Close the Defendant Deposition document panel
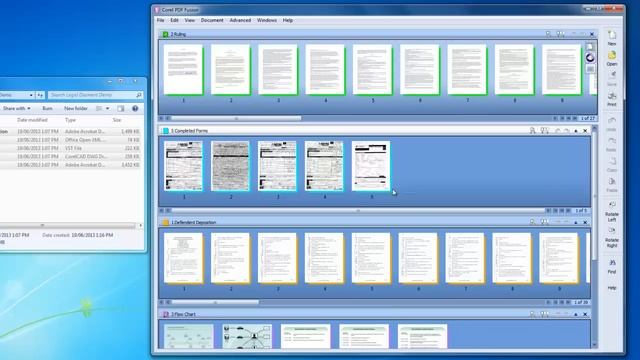640x360 pixels. coord(585,223)
